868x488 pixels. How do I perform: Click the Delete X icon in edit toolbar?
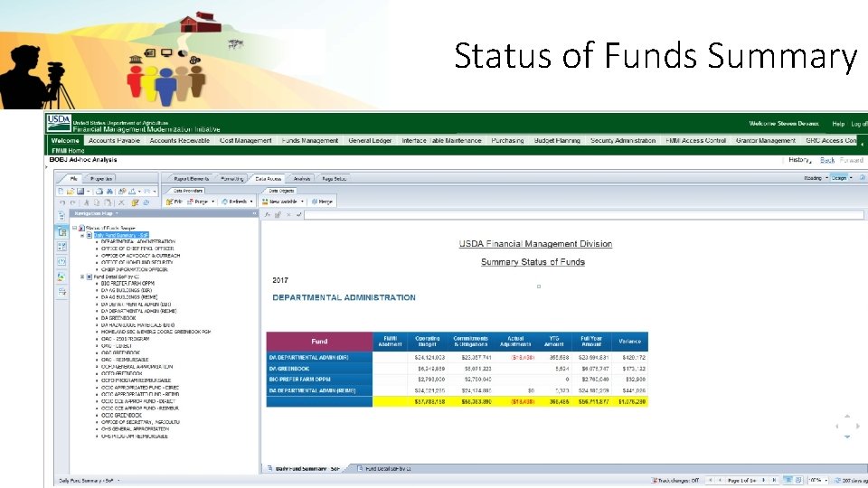point(121,202)
